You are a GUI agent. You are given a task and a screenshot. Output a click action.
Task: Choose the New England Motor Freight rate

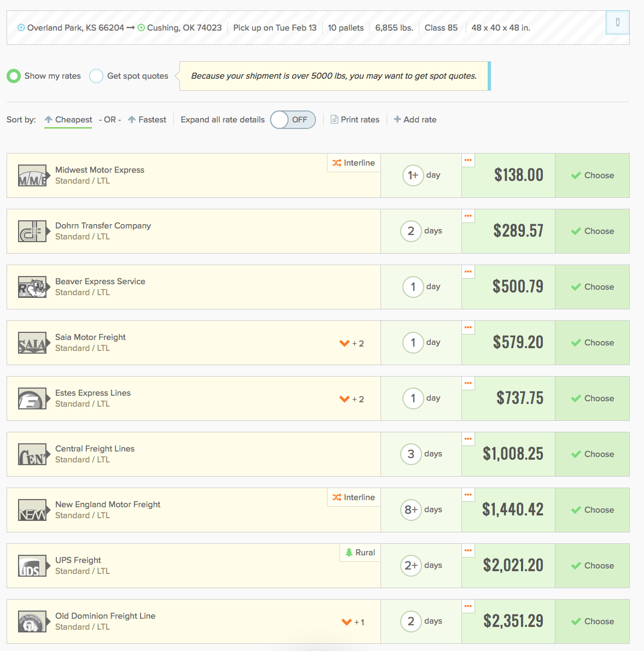tap(592, 510)
